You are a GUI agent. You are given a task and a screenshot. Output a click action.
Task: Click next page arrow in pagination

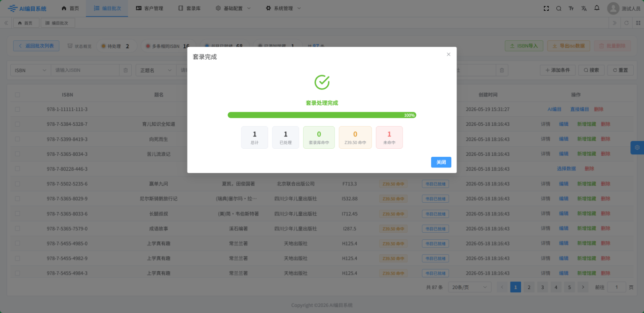[583, 287]
